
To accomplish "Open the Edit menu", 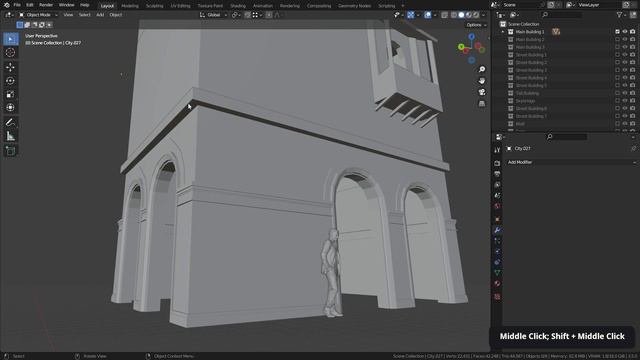I will coord(30,5).
